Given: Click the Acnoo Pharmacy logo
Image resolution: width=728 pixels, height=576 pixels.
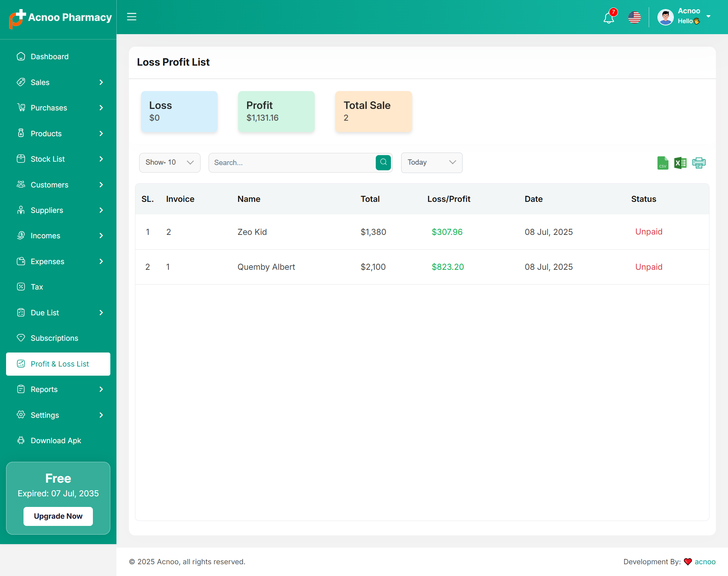Looking at the screenshot, I should [61, 17].
